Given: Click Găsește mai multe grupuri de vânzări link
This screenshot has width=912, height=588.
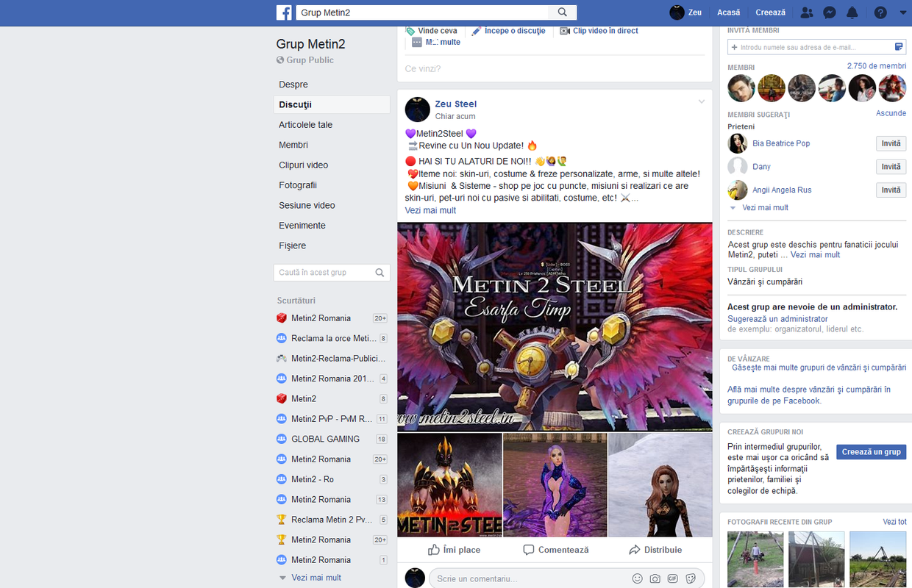Looking at the screenshot, I should tap(819, 367).
